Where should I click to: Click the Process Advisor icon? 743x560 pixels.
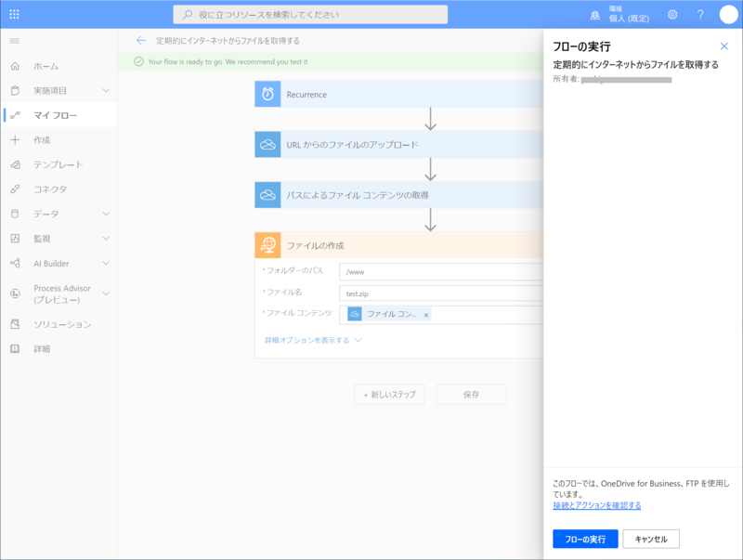coord(15,293)
